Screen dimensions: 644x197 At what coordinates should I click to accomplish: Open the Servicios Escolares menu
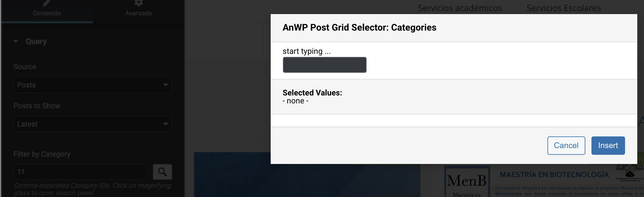[x=564, y=8]
